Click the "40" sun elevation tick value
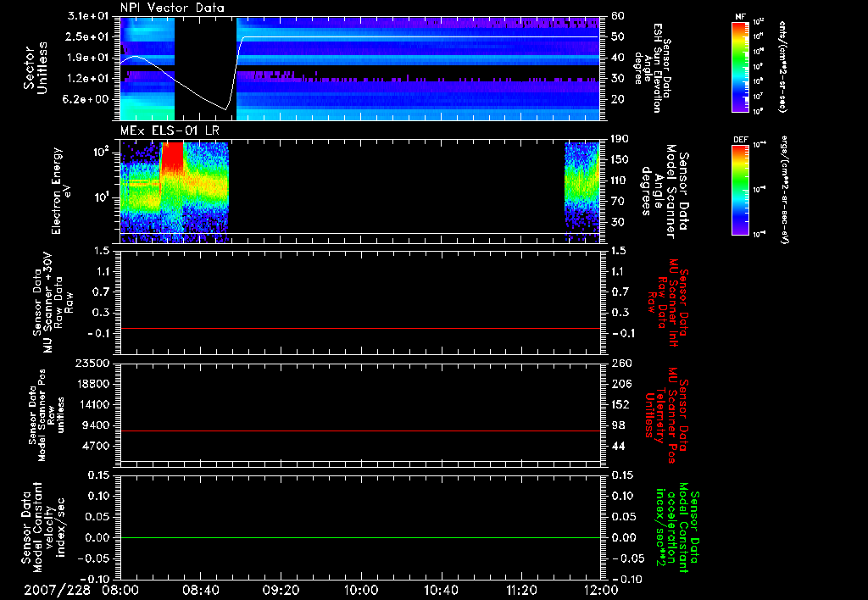 (617, 58)
